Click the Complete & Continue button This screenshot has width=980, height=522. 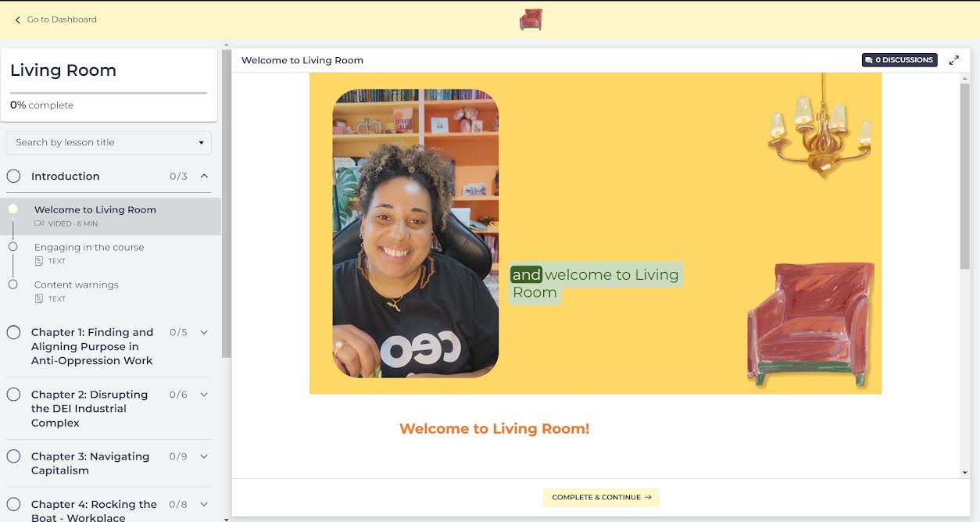coord(601,497)
